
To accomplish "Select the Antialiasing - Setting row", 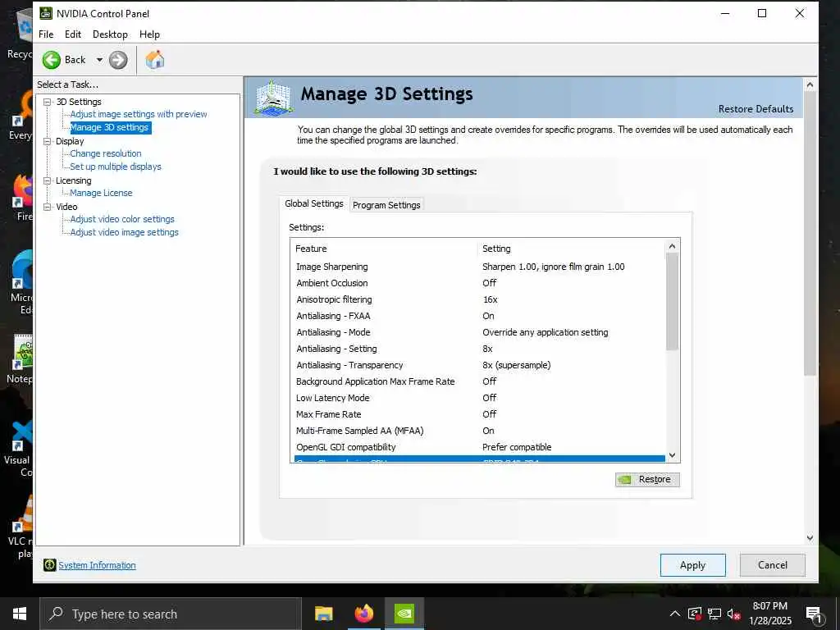I will pyautogui.click(x=479, y=349).
